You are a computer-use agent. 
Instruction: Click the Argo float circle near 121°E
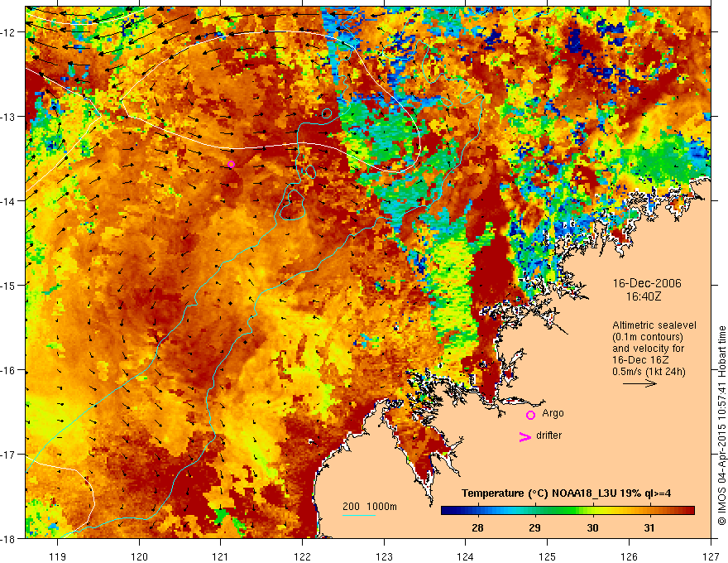tap(231, 165)
